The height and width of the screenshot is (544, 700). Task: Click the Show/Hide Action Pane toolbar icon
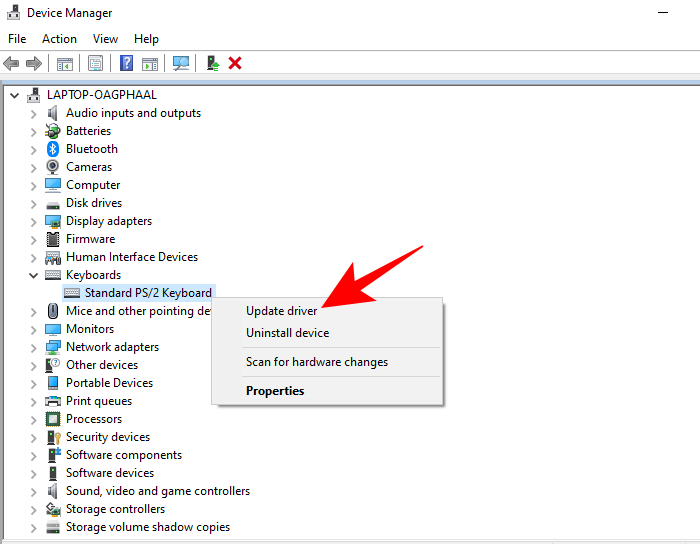pyautogui.click(x=150, y=63)
